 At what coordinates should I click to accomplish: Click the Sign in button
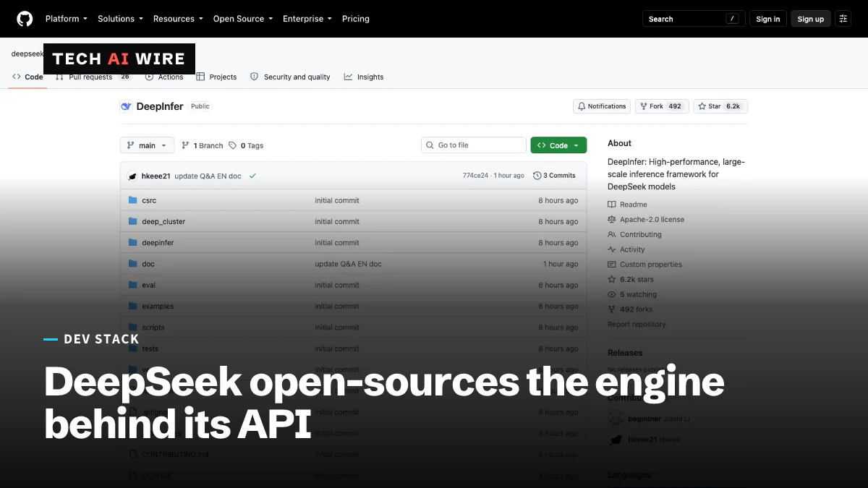coord(768,19)
